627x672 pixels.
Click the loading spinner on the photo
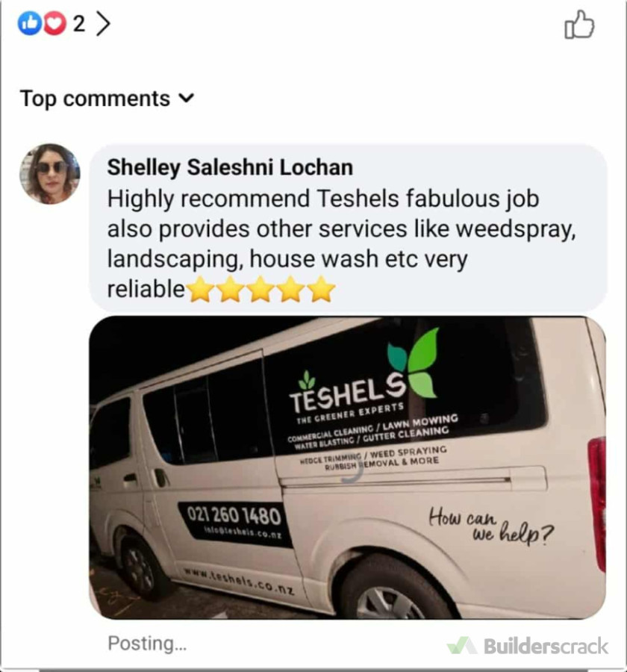[352, 471]
